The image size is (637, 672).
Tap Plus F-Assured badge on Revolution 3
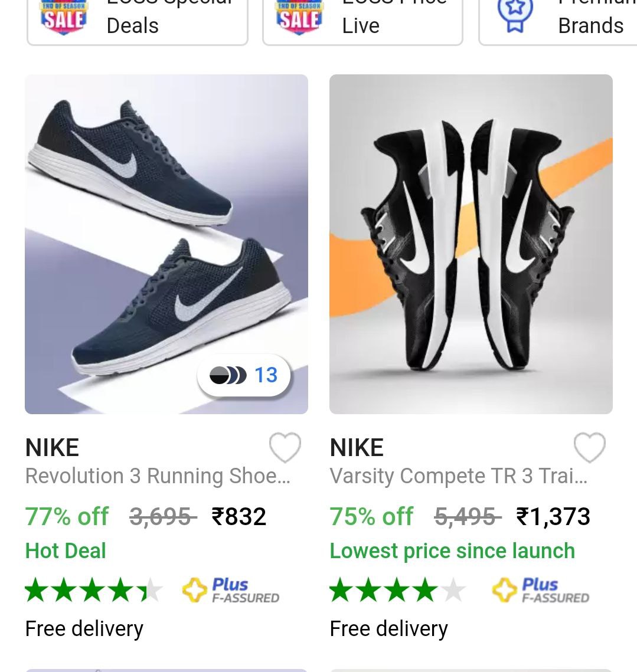tap(231, 590)
